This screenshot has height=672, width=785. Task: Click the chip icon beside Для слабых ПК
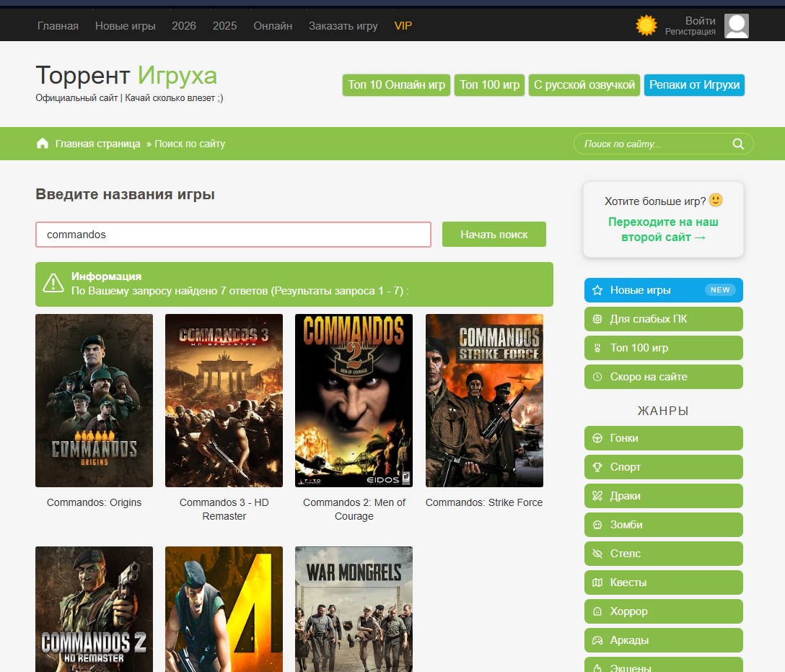(597, 319)
